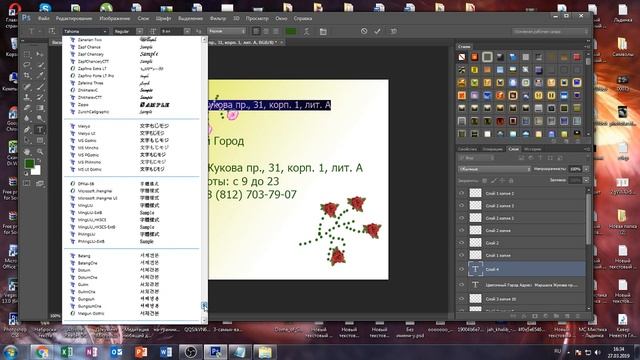Image resolution: width=640 pixels, height=360 pixels.
Task: Click the green foreground color swatch
Action: 29,164
